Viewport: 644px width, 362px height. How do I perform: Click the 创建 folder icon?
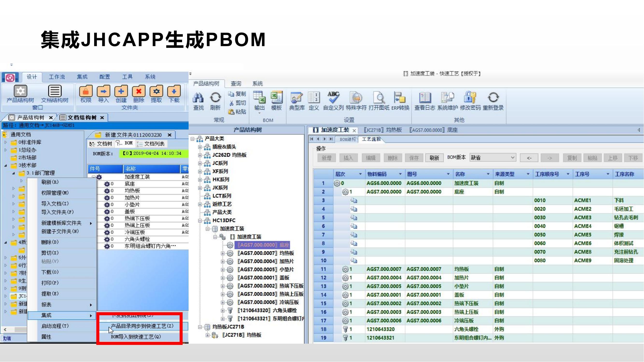pos(121,94)
